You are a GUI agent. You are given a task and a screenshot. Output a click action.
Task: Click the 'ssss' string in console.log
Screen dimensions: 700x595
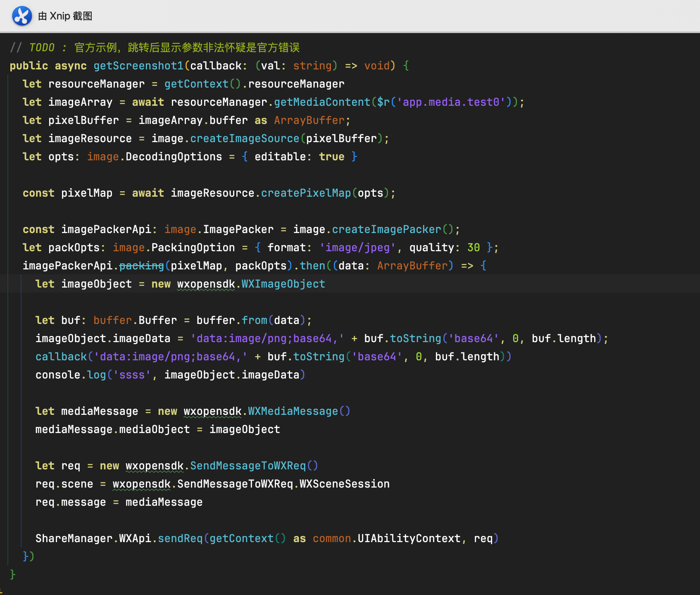click(x=132, y=375)
